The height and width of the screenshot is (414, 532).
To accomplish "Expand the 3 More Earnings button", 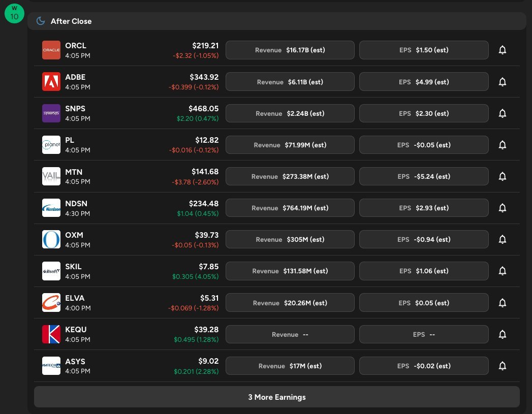I will pos(277,397).
